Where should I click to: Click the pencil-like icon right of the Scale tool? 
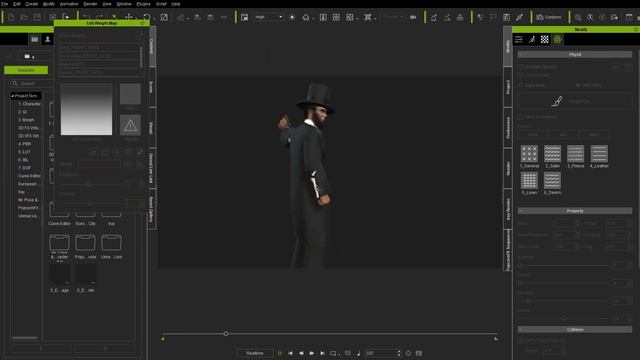[x=180, y=17]
